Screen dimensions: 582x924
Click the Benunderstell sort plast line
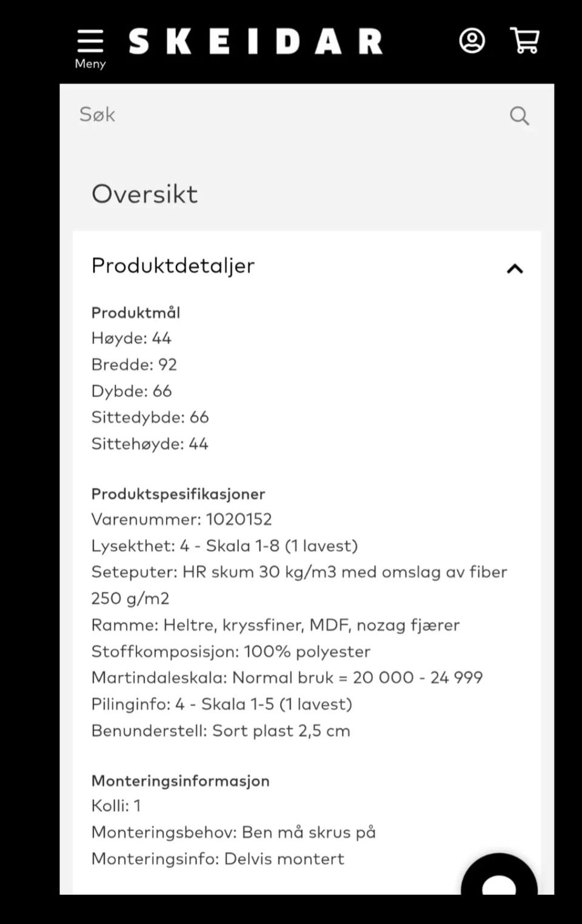point(221,731)
